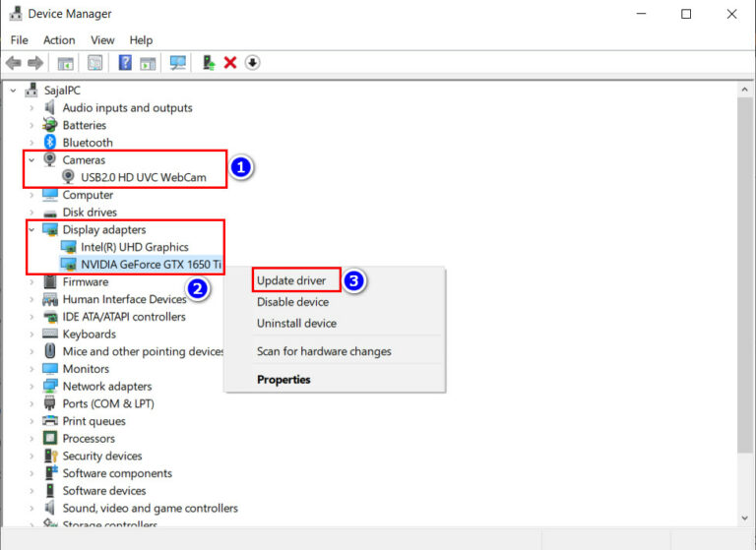The width and height of the screenshot is (756, 550).
Task: Expand the IDE ATA/ATAPI controllers node
Action: 31,317
